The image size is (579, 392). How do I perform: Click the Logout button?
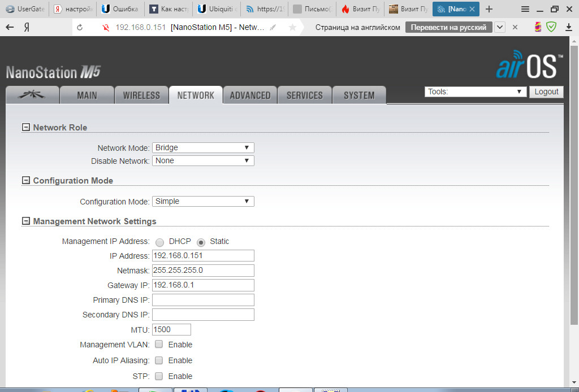point(547,92)
